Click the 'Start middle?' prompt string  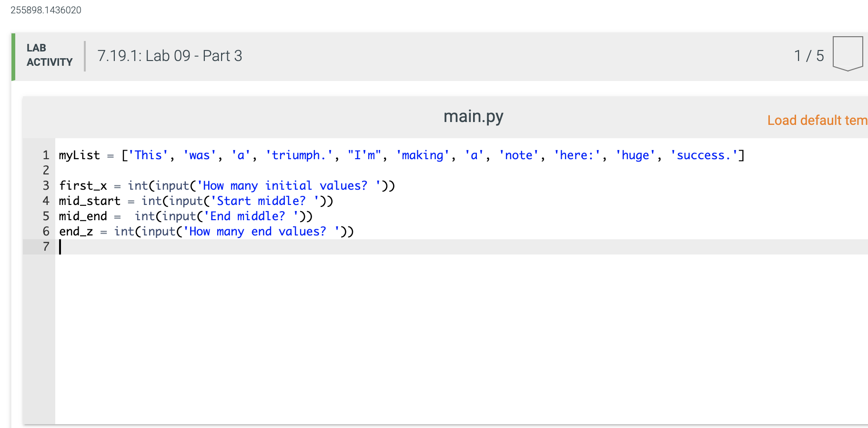pos(266,201)
